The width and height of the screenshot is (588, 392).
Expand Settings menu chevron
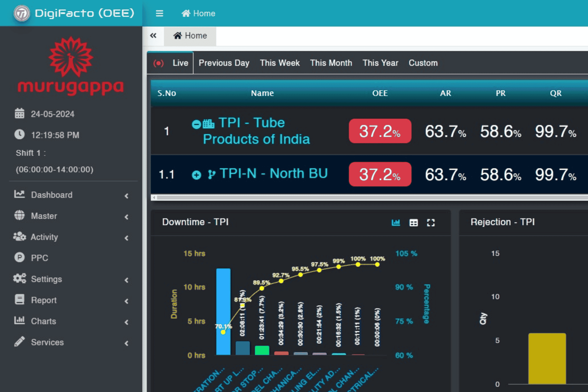[127, 280]
